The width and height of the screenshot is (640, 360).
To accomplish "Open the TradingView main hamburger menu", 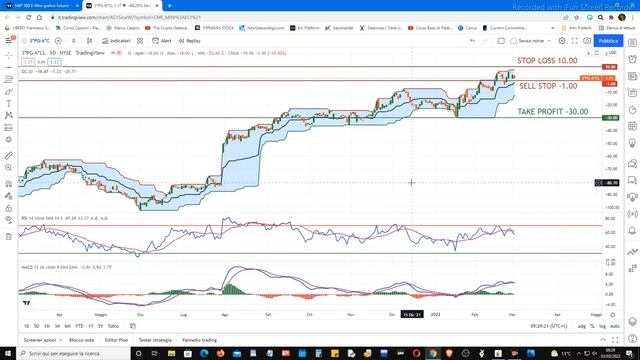I will pyautogui.click(x=9, y=41).
